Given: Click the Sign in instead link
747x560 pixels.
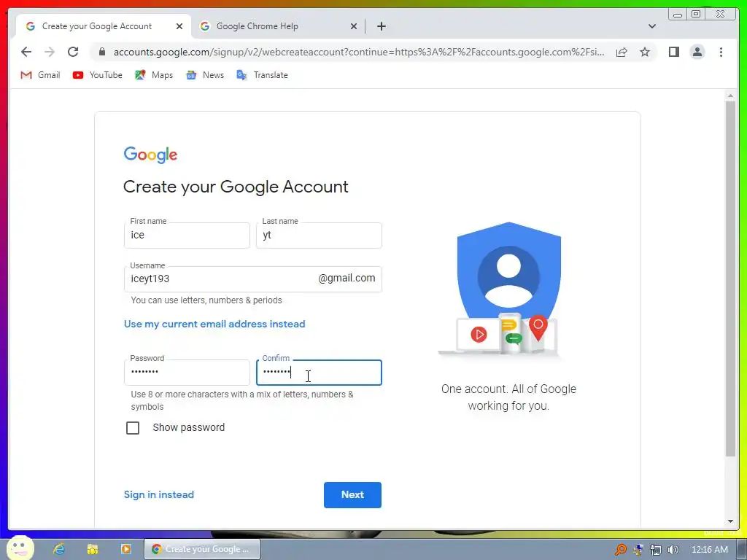Looking at the screenshot, I should pyautogui.click(x=158, y=495).
